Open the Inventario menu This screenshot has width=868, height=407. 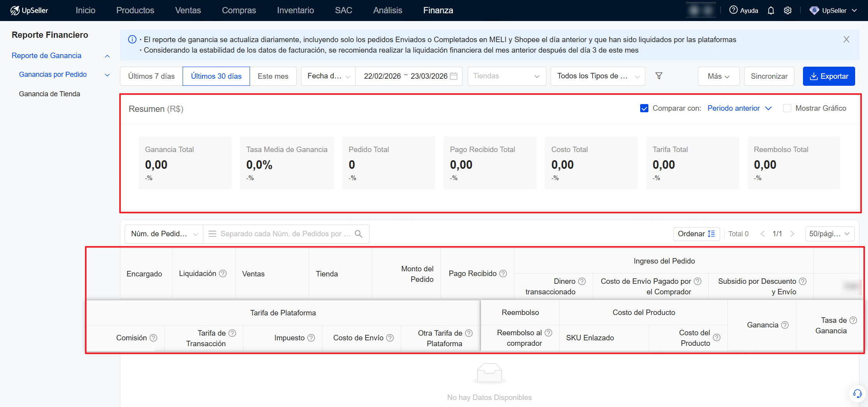pos(295,11)
